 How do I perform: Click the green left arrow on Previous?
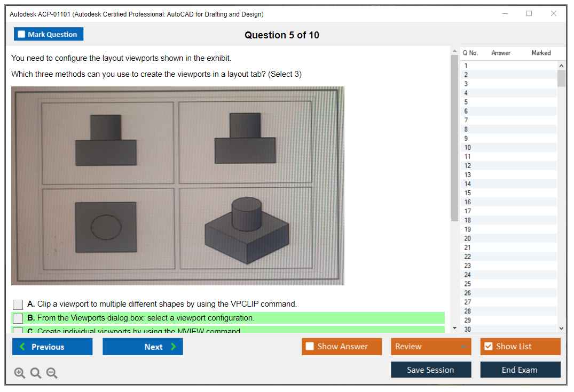[22, 347]
